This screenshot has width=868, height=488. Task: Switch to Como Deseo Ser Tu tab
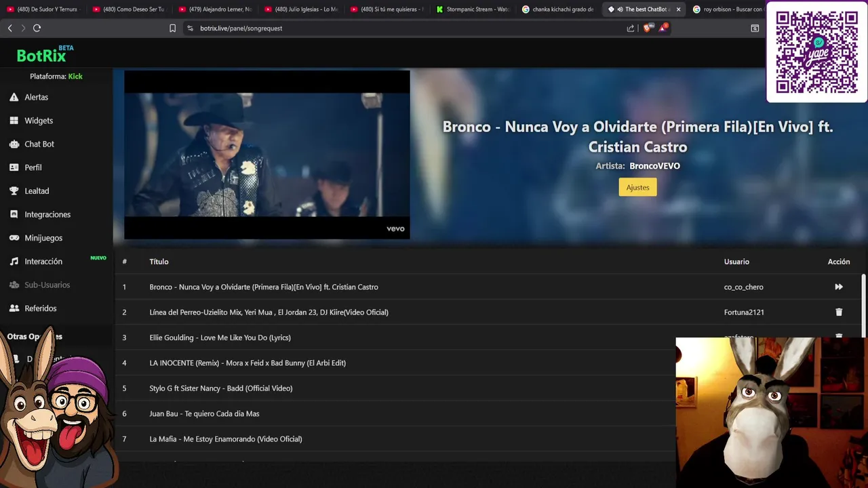[x=129, y=9]
